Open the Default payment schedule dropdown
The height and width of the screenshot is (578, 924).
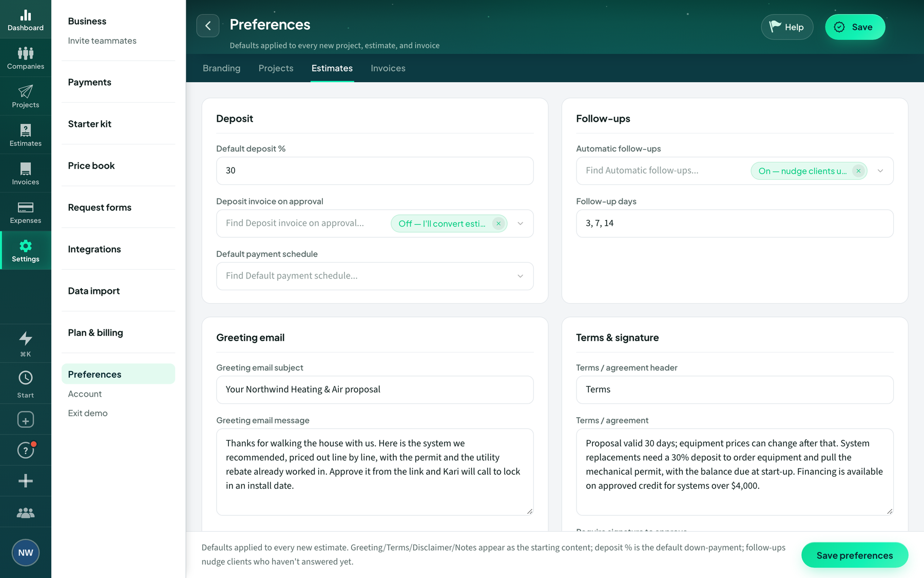point(375,276)
